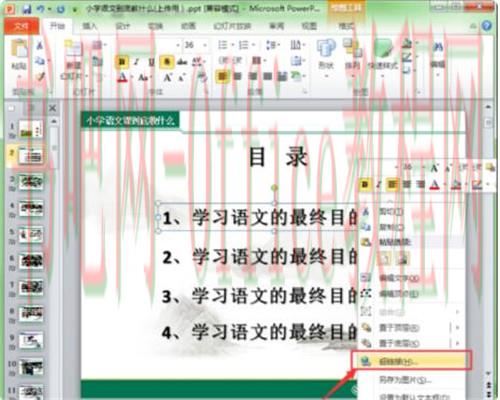Open the font color dropdown arrow

pos(132,77)
